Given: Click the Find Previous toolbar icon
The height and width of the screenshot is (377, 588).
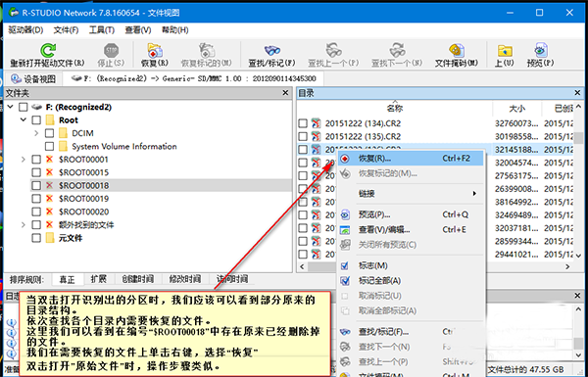Looking at the screenshot, I should 333,50.
